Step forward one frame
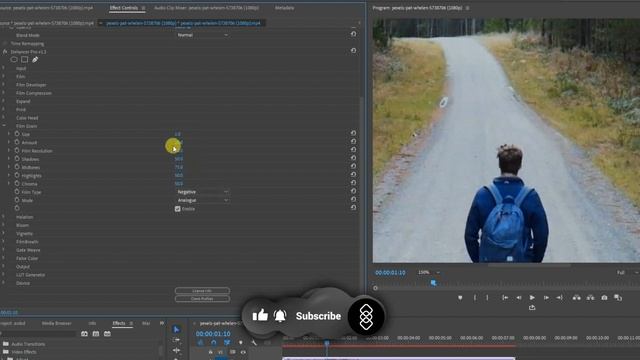 pos(546,298)
